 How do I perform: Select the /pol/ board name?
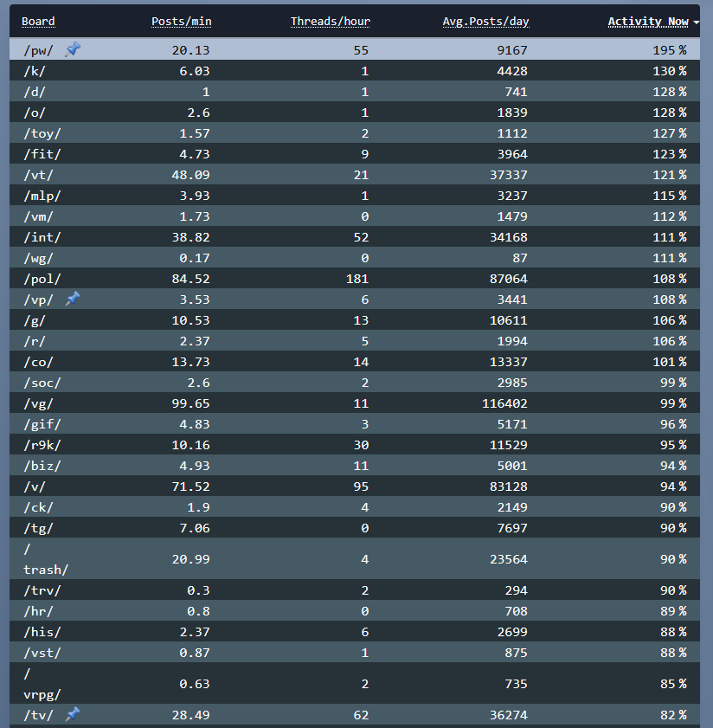pyautogui.click(x=42, y=279)
